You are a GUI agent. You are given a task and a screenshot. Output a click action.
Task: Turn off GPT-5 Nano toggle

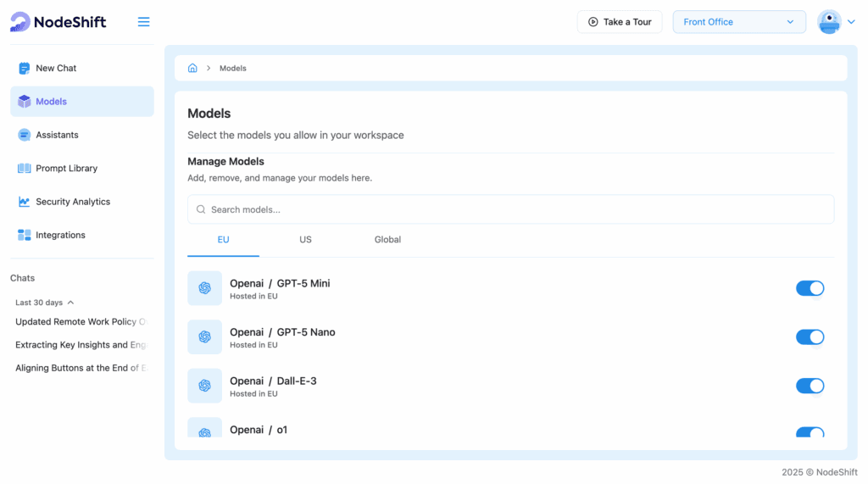tap(810, 337)
